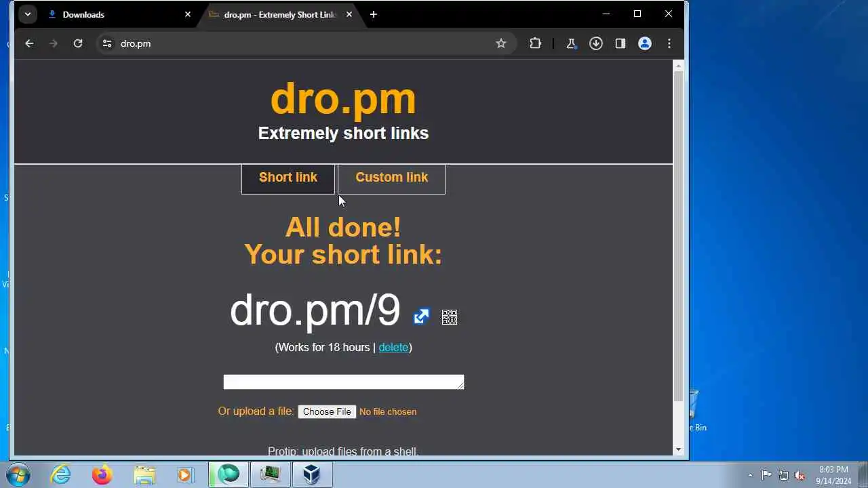This screenshot has height=488, width=868.
Task: Click the URL text area
Action: [x=344, y=382]
